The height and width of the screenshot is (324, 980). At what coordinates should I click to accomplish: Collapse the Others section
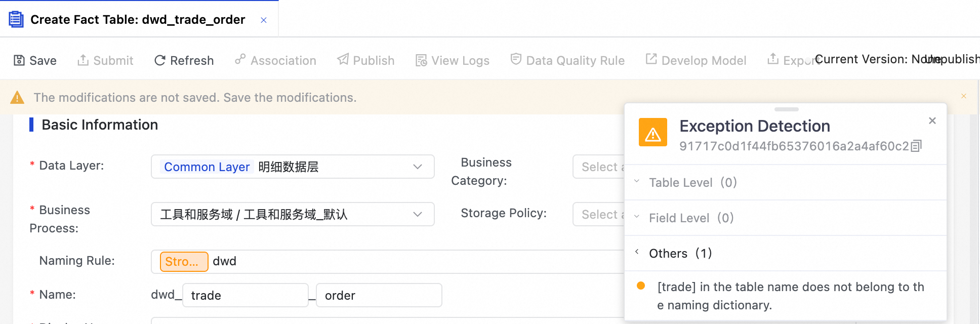pos(637,252)
